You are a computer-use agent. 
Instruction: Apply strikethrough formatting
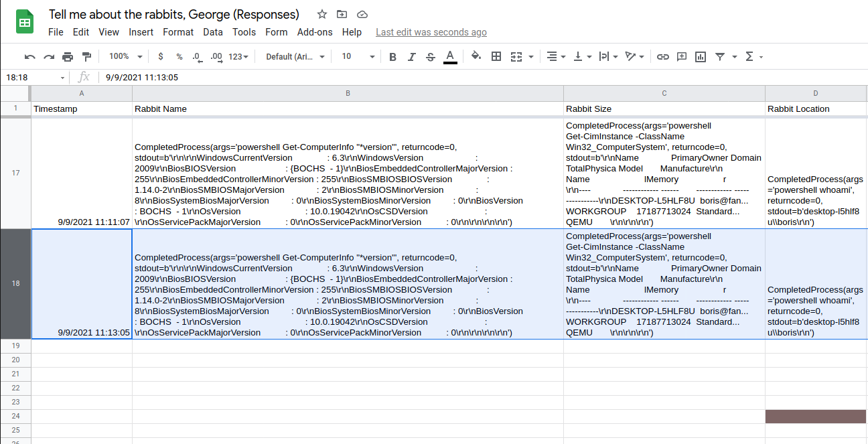point(430,57)
